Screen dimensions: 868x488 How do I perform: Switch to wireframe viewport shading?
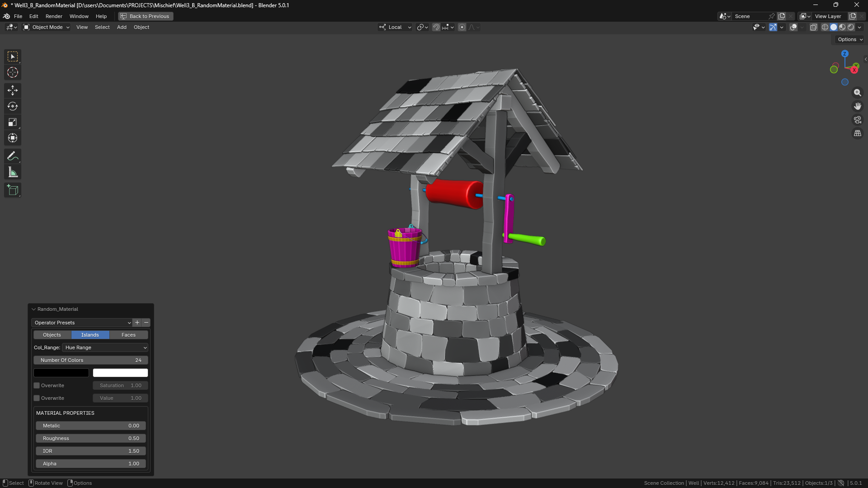coord(825,27)
